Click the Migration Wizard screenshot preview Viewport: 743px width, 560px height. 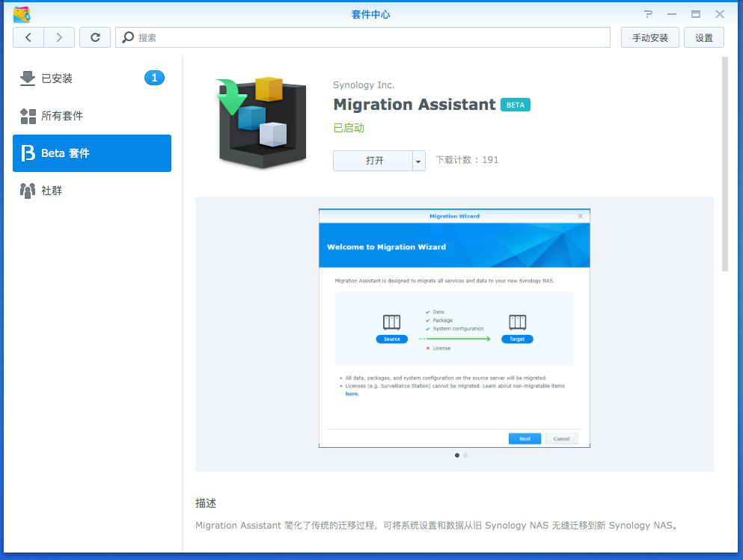454,328
